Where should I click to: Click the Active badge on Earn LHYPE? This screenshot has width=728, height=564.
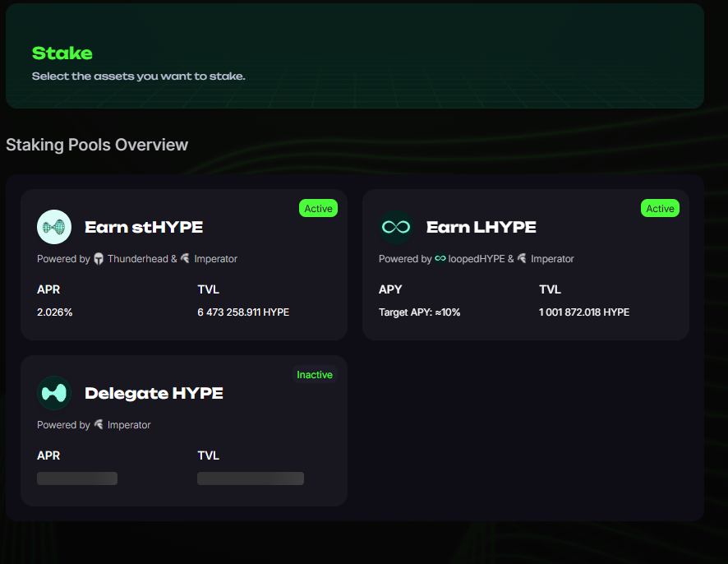click(x=660, y=208)
